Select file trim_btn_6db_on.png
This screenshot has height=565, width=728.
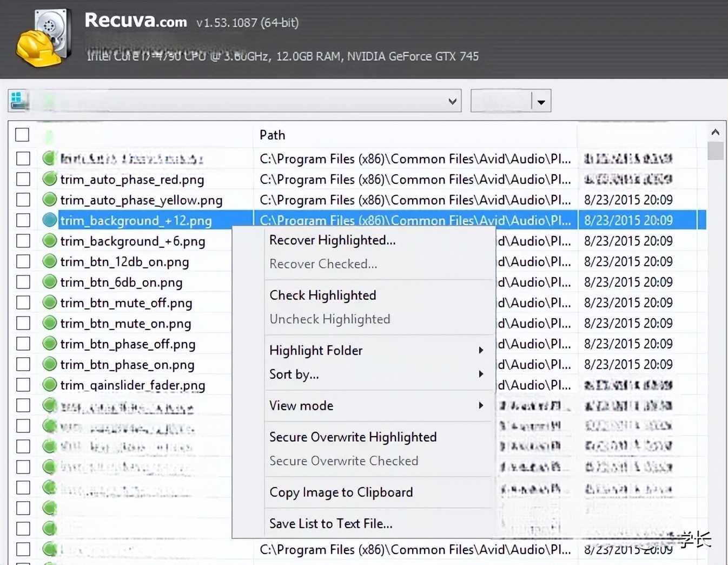coord(121,282)
